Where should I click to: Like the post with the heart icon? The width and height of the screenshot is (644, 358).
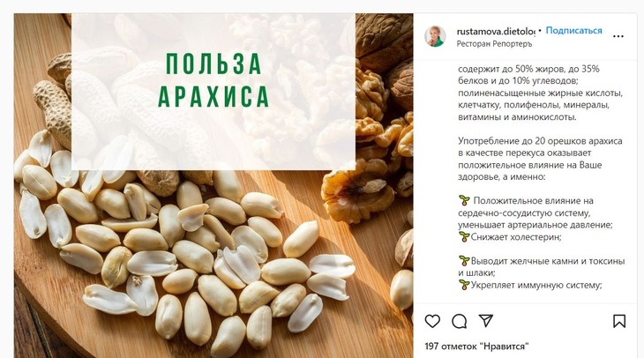pyautogui.click(x=432, y=321)
